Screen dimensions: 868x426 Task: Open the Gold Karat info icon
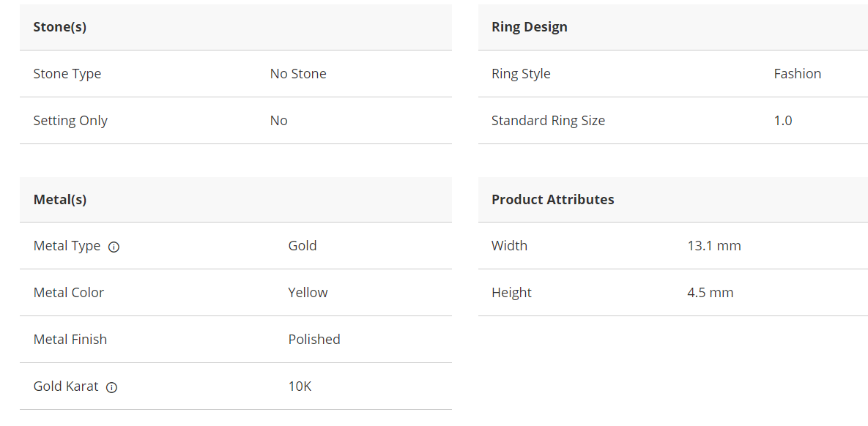point(111,387)
